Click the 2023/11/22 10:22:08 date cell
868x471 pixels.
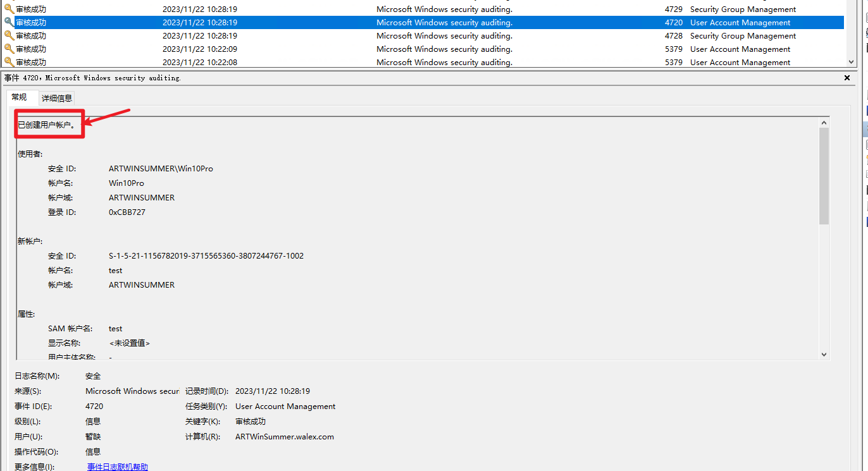coord(200,63)
